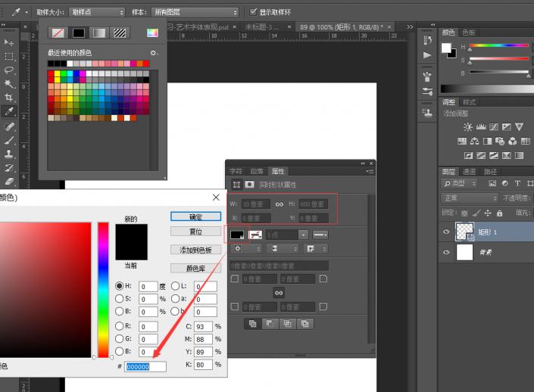This screenshot has width=534, height=392.
Task: Select the Crop tool
Action: click(9, 98)
